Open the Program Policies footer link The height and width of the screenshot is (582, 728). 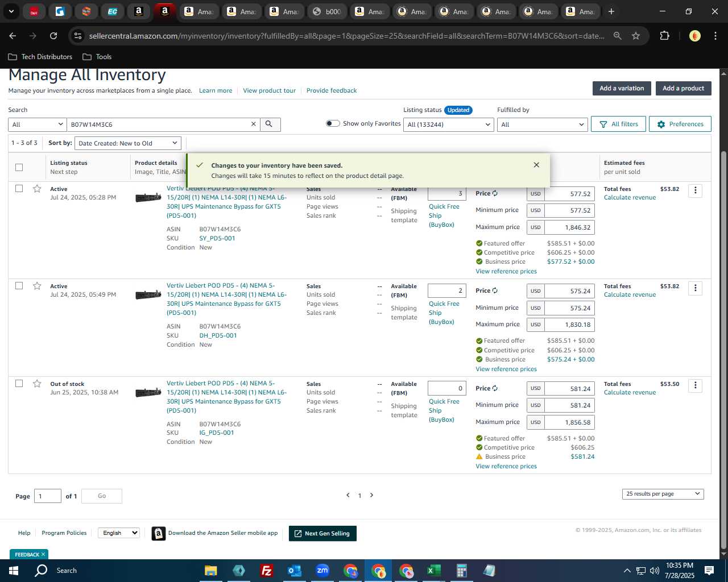[x=64, y=533]
